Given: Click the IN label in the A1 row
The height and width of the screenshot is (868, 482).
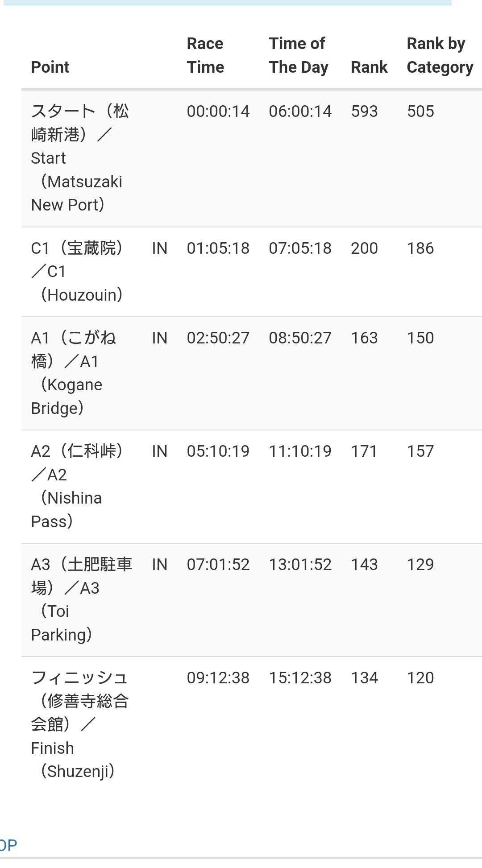Looking at the screenshot, I should pos(159,338).
